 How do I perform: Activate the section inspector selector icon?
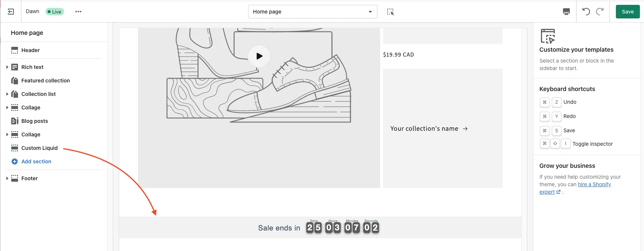point(390,12)
